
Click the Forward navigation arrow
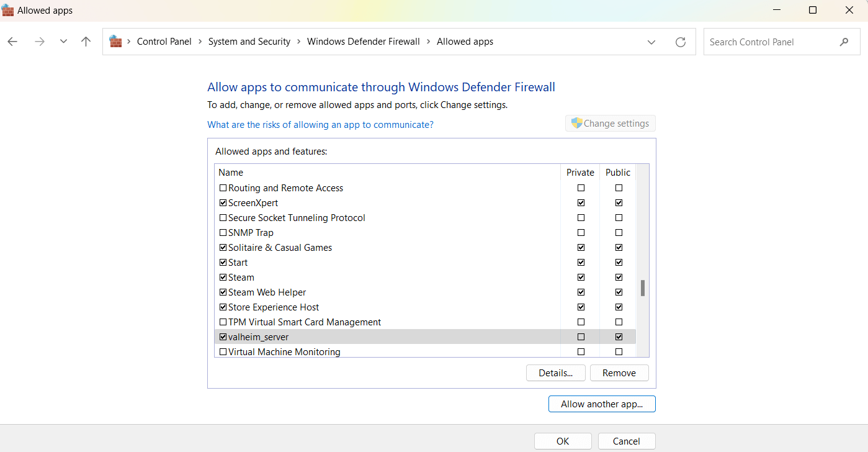point(39,42)
